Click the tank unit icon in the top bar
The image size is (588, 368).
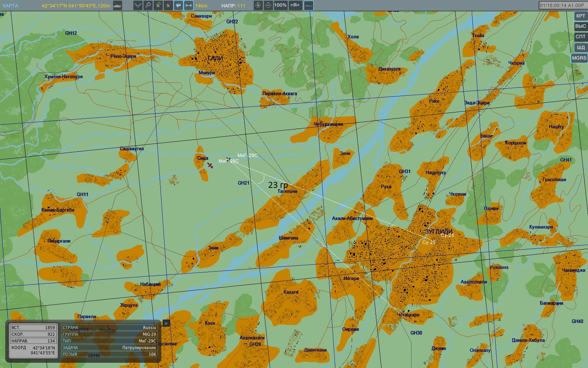click(x=118, y=6)
